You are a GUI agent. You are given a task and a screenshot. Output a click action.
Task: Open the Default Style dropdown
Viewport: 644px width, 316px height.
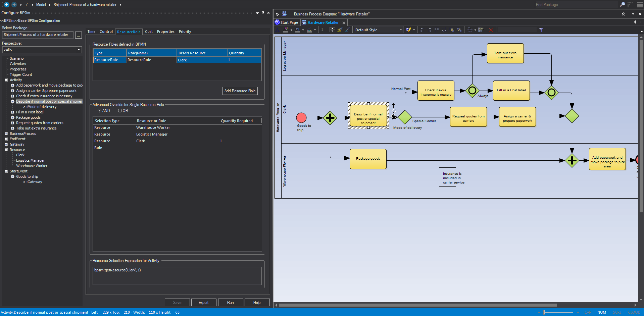click(400, 30)
